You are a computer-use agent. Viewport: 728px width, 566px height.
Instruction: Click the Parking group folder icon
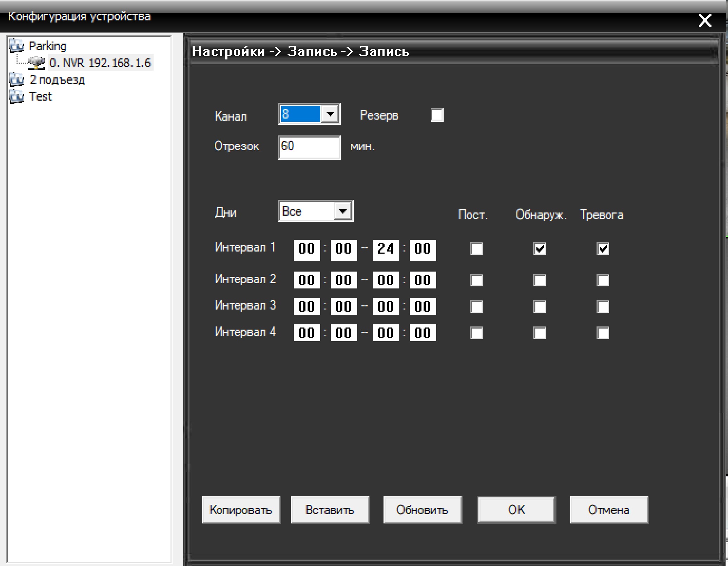[17, 46]
